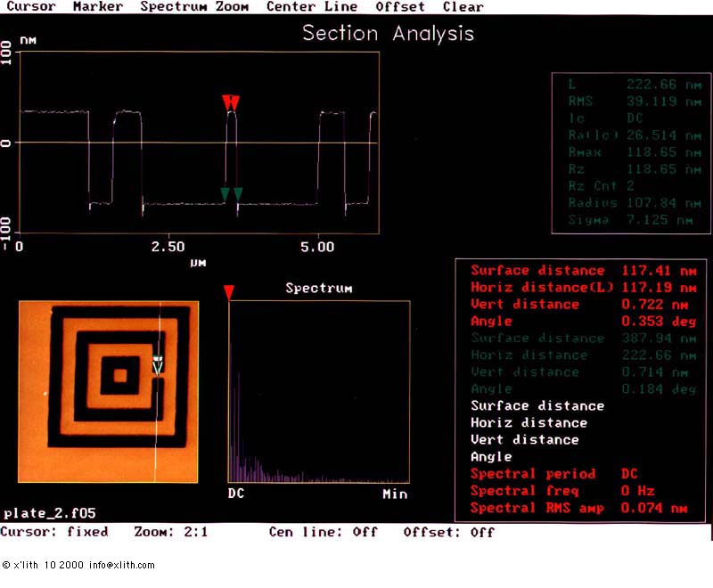Click the Rz Cnt 2 statistic
Image resolution: width=713 pixels, height=588 pixels.
(x=601, y=186)
